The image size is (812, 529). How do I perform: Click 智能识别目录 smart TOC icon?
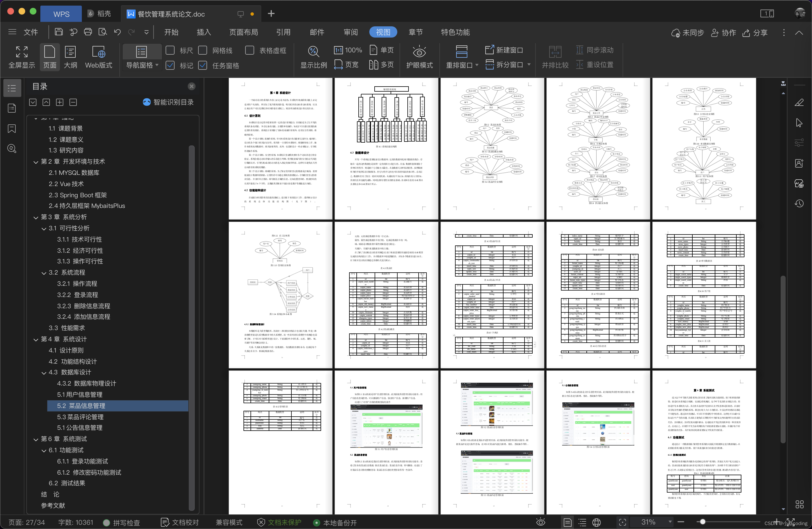tap(147, 102)
